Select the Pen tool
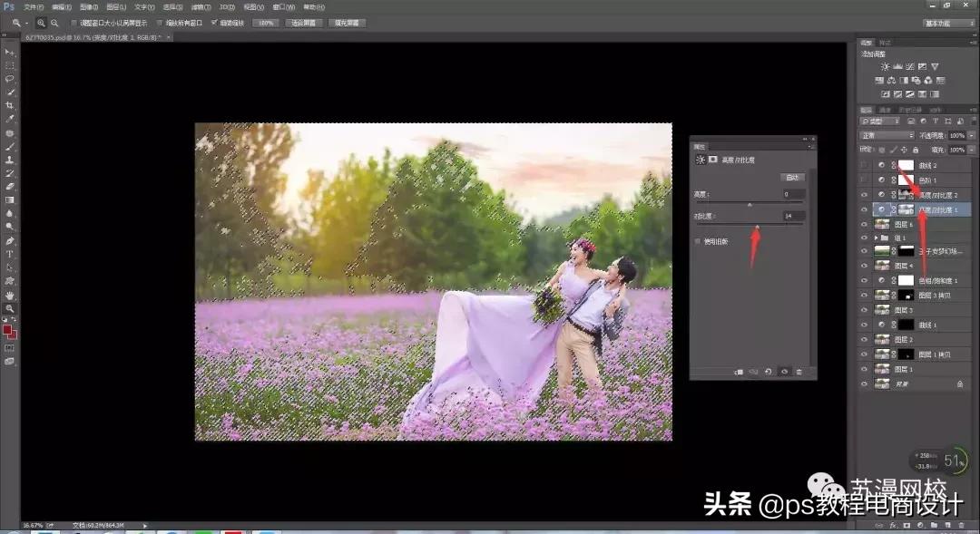Screen dimensions: 980x534 [x=10, y=242]
